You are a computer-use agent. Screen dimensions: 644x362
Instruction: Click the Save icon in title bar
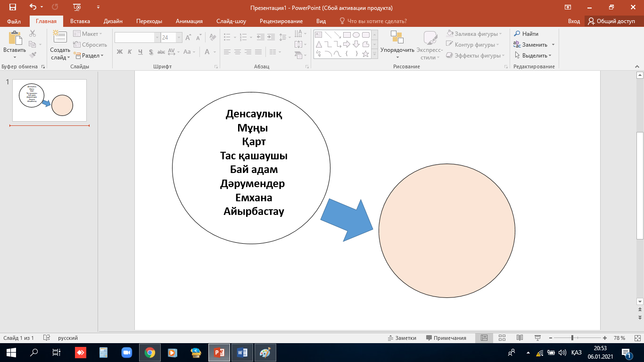click(x=13, y=7)
